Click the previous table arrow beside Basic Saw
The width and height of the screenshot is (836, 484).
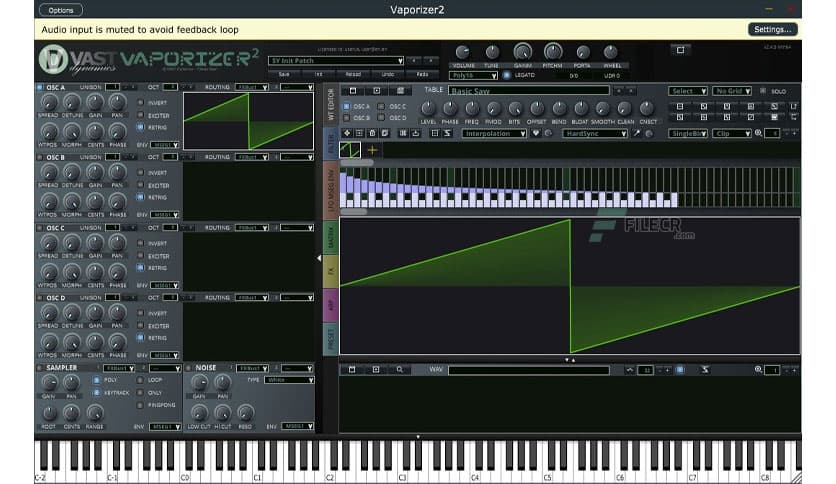click(618, 91)
